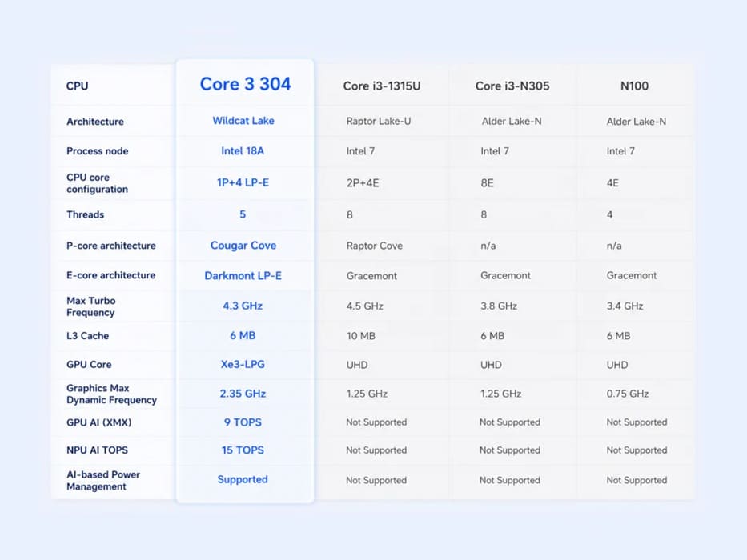Select the "4.3 GHz" turbo frequency cell
747x560 pixels.
coord(243,306)
